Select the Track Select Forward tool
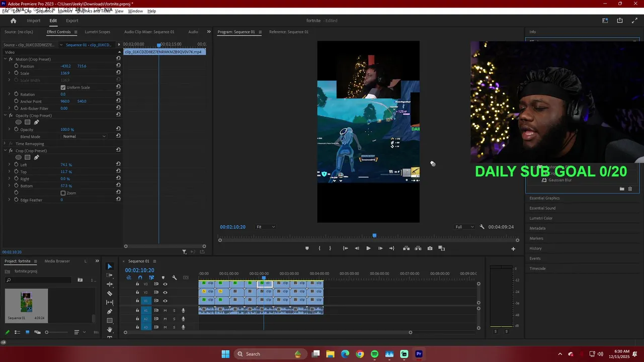This screenshot has width=644, height=362. (110, 276)
